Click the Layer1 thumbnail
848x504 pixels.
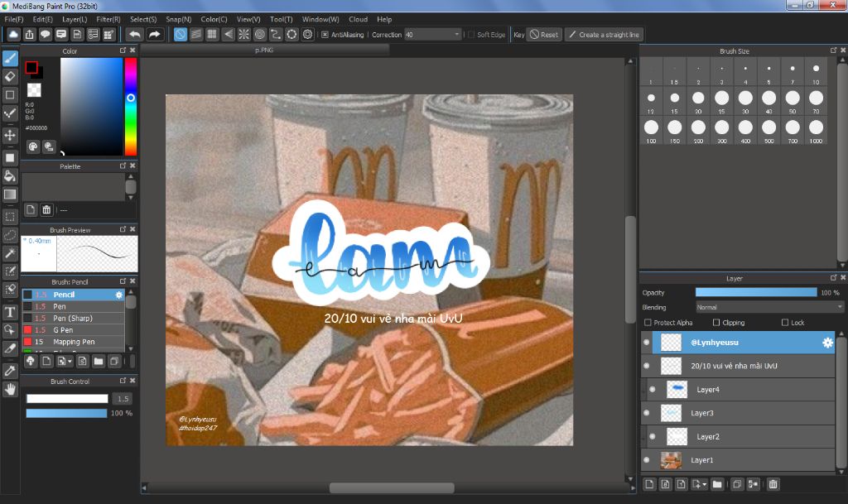[671, 460]
